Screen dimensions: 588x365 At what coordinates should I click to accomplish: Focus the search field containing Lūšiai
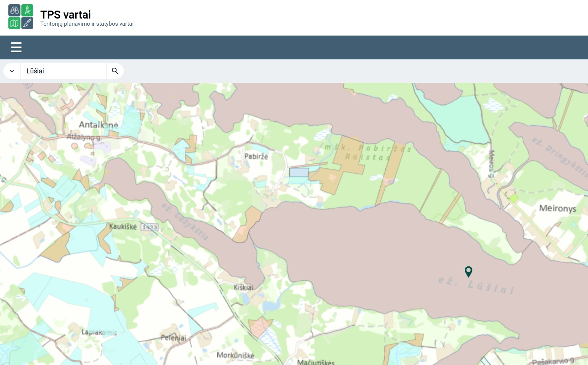click(x=63, y=71)
